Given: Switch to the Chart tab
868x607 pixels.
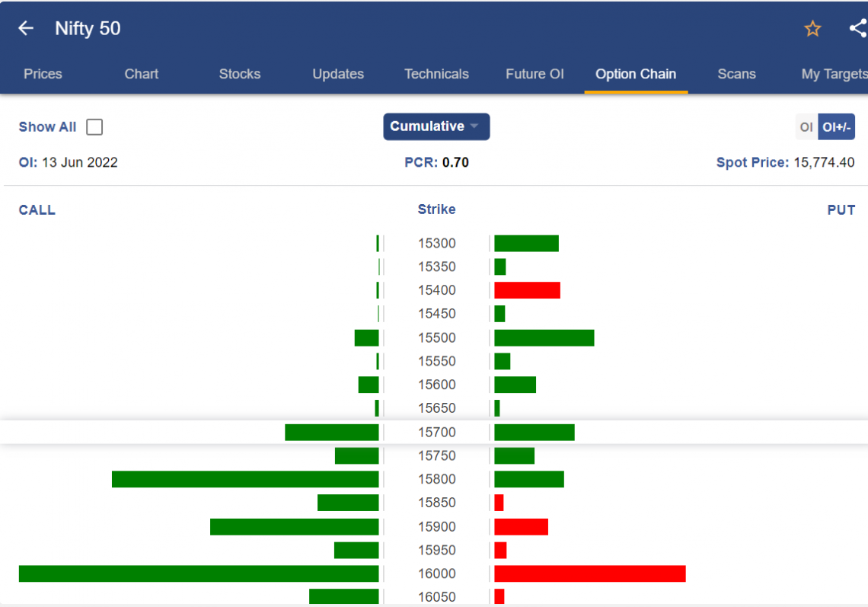Looking at the screenshot, I should tap(141, 74).
